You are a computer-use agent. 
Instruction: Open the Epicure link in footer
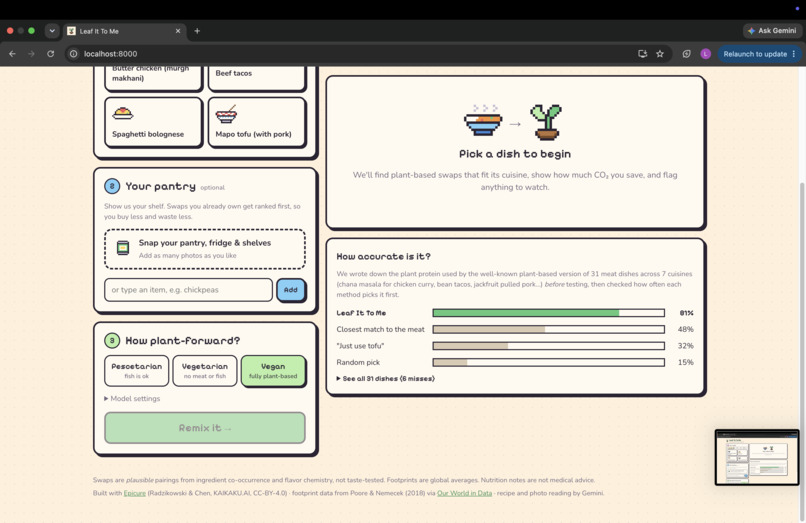(135, 493)
